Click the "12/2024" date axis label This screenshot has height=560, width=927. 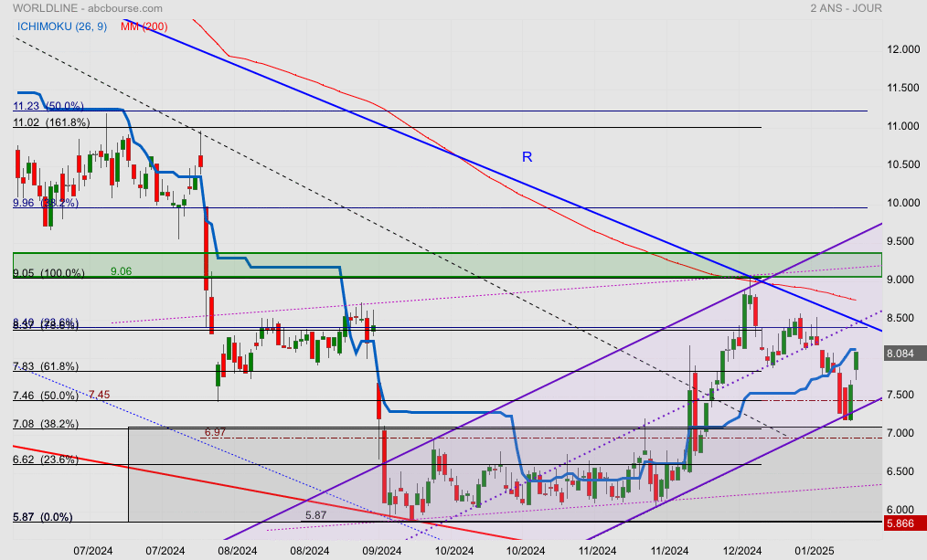tap(742, 551)
